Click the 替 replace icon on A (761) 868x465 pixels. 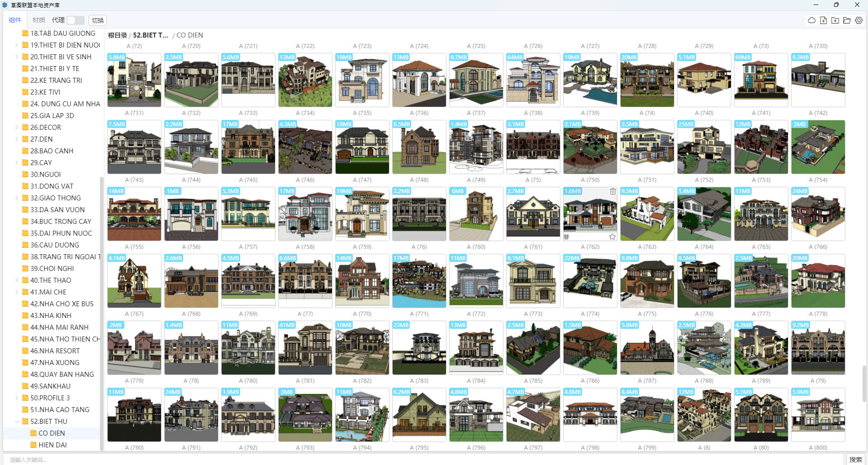click(x=566, y=237)
